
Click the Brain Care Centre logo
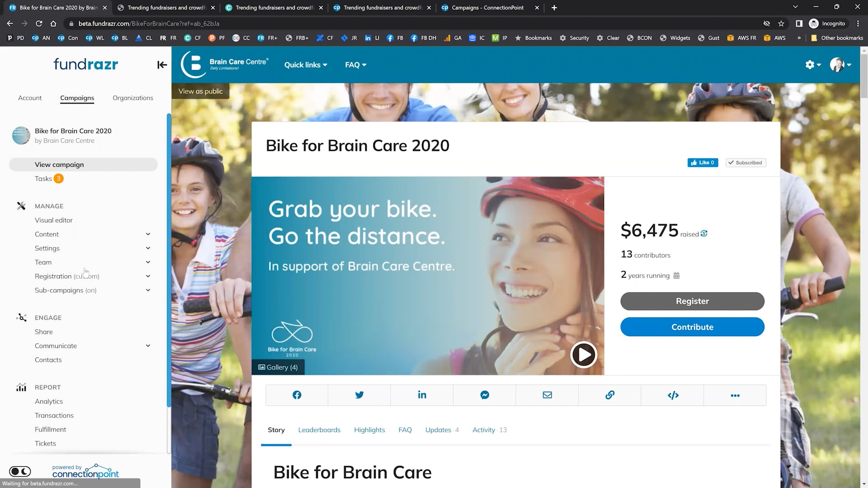225,65
